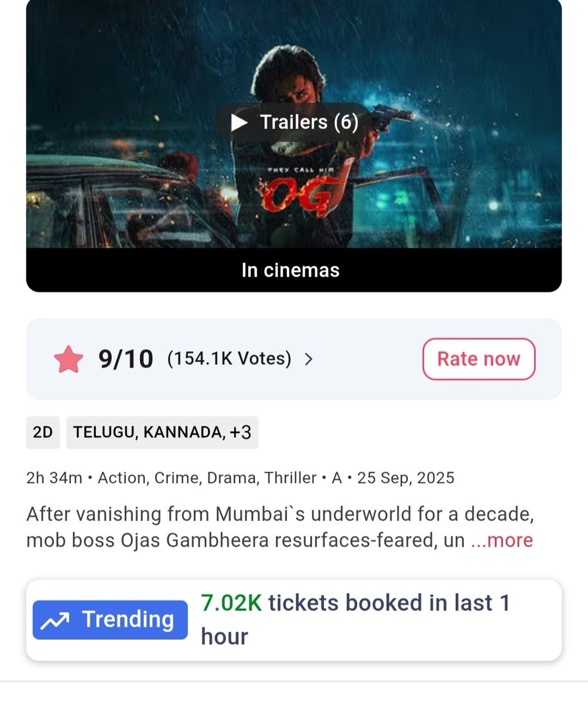The image size is (588, 703).
Task: Select the Action, Crime, Drama, Thriller genres text
Action: (207, 478)
